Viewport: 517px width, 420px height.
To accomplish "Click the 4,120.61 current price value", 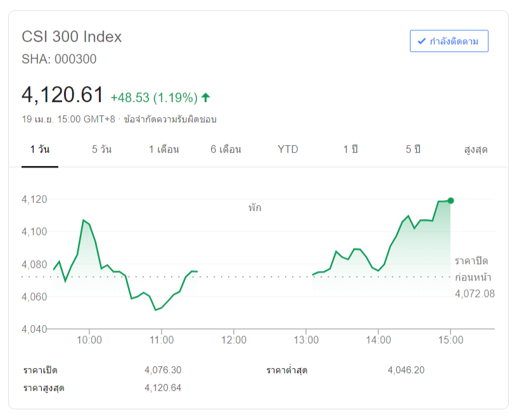I will tap(62, 95).
